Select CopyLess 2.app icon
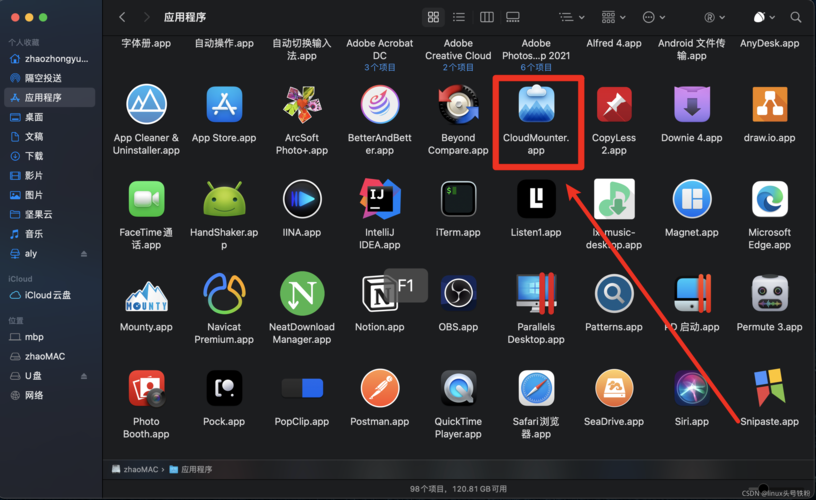Viewport: 816px width, 500px height. (x=614, y=104)
